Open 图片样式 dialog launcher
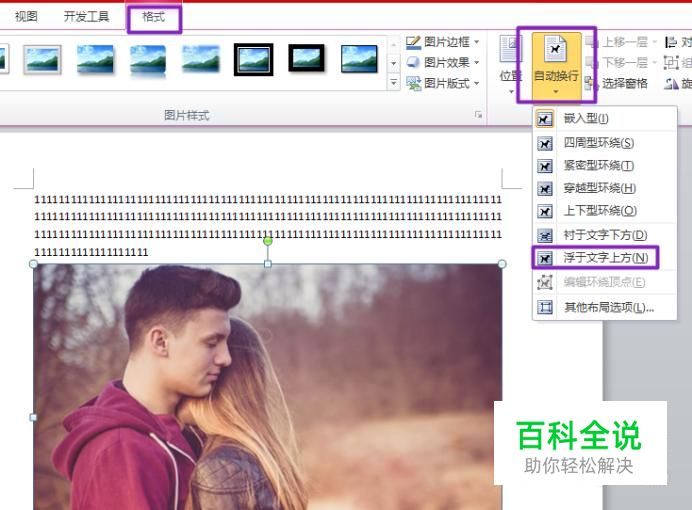 click(x=478, y=115)
